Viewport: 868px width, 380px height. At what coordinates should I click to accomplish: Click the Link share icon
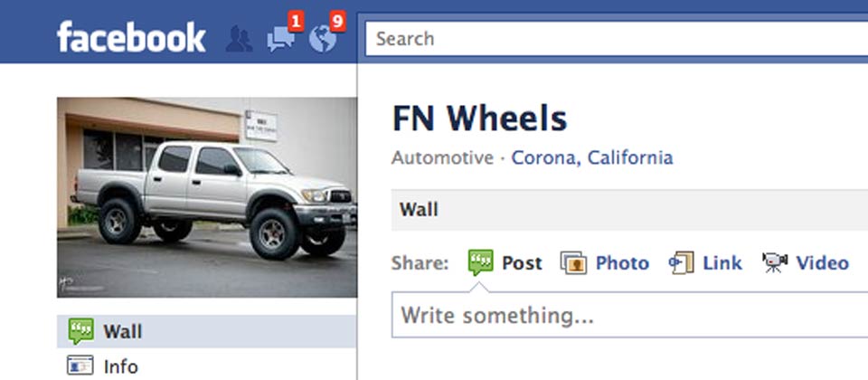pos(682,263)
